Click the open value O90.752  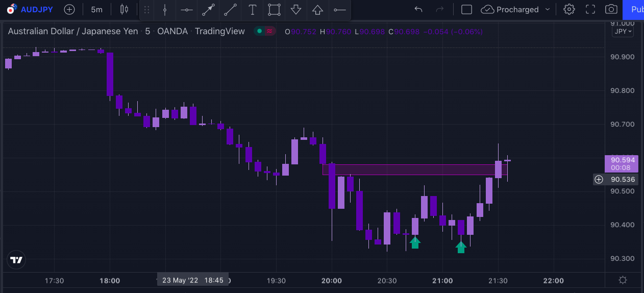(x=301, y=32)
